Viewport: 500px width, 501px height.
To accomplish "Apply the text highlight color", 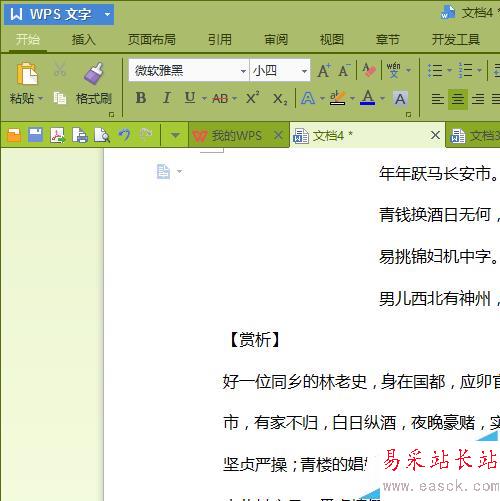I will pyautogui.click(x=338, y=98).
